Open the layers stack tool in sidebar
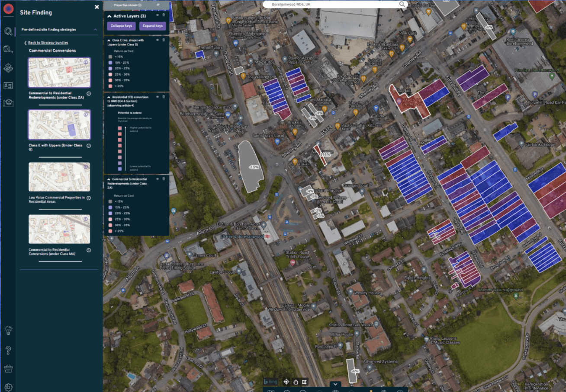The image size is (566, 392). click(8, 67)
